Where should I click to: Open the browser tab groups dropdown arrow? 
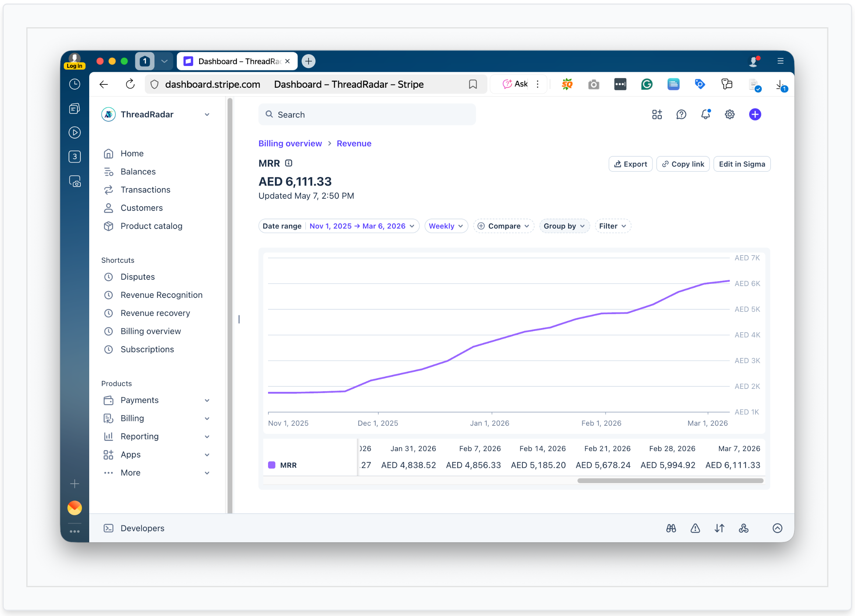(x=164, y=61)
